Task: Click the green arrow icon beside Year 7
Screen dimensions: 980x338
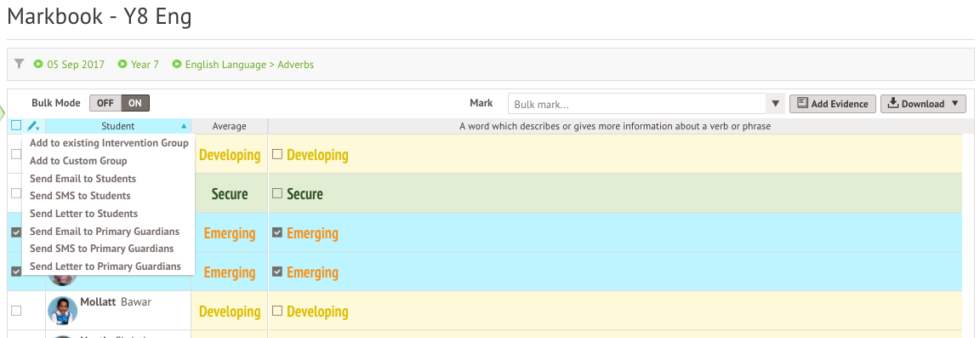Action: pos(122,64)
